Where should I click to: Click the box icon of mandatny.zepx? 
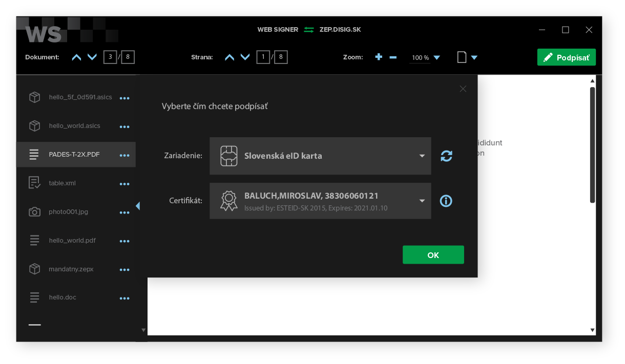tap(34, 269)
